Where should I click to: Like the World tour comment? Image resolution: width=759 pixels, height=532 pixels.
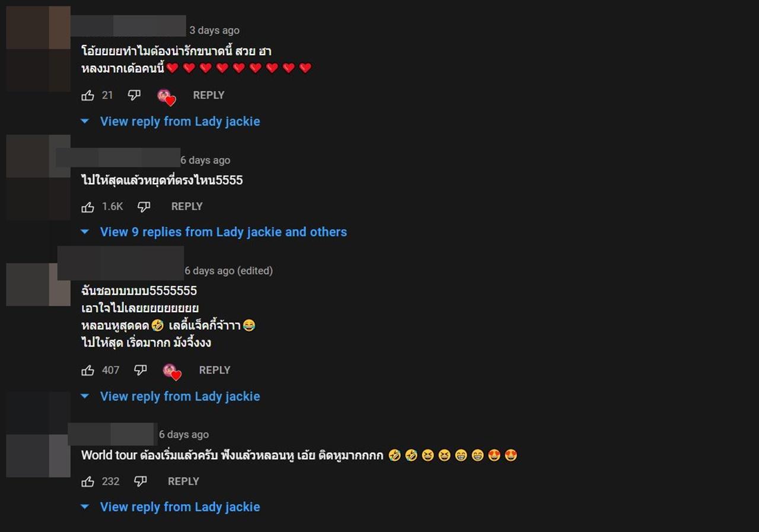88,482
